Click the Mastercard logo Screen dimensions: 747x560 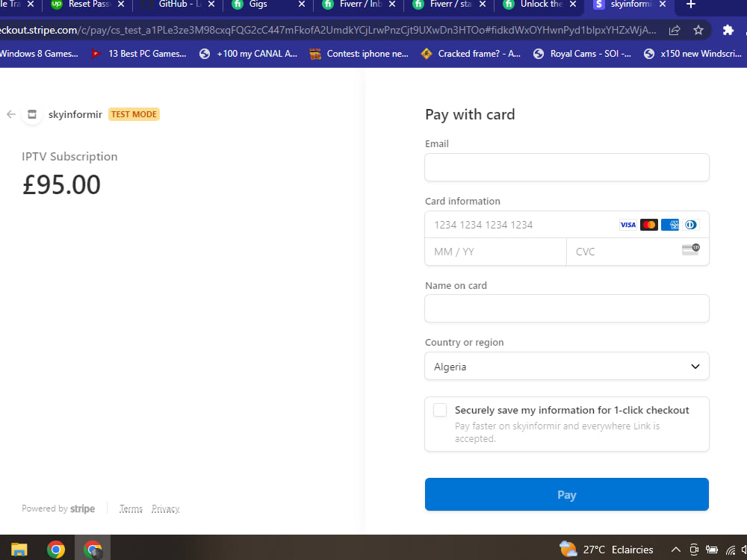coord(649,225)
